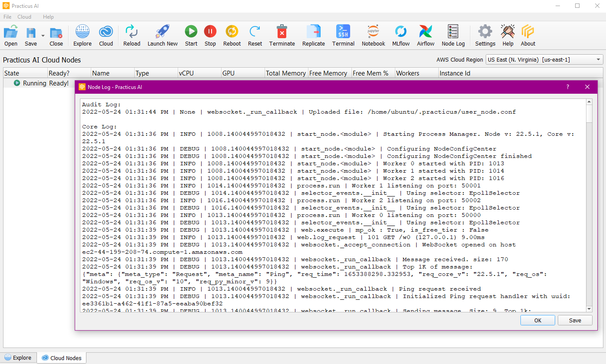Click the Reboot icon
Viewport: 606px width, 364px height.
click(x=232, y=35)
